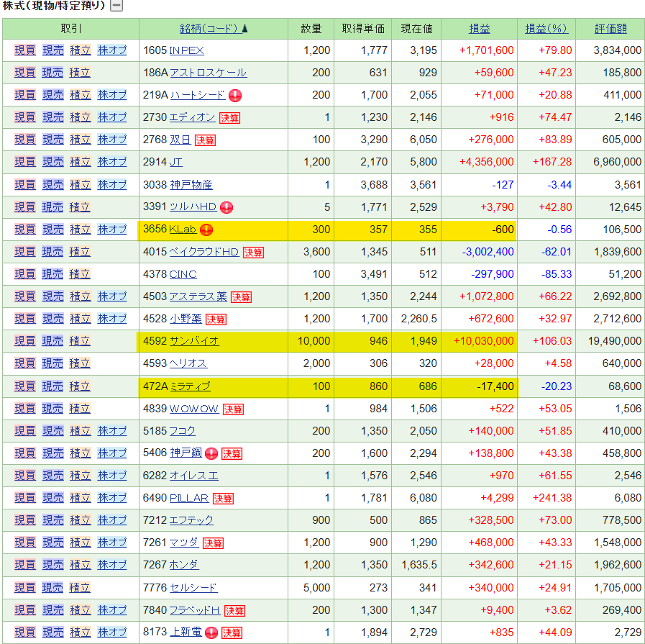Viewport: 645px width, 644px height.
Task: Click the 決算 badge next to マツダ
Action: click(213, 543)
